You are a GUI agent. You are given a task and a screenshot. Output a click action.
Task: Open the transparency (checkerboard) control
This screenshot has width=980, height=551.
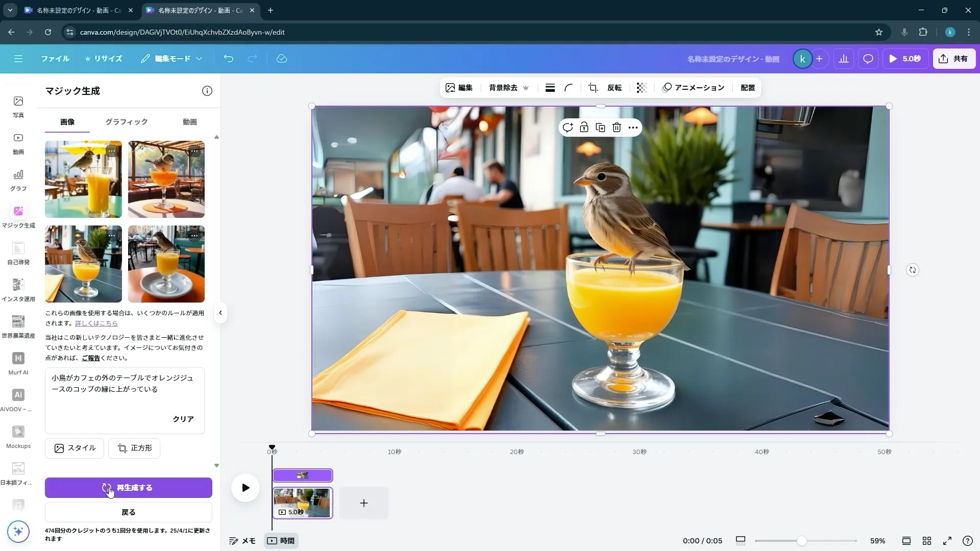641,87
